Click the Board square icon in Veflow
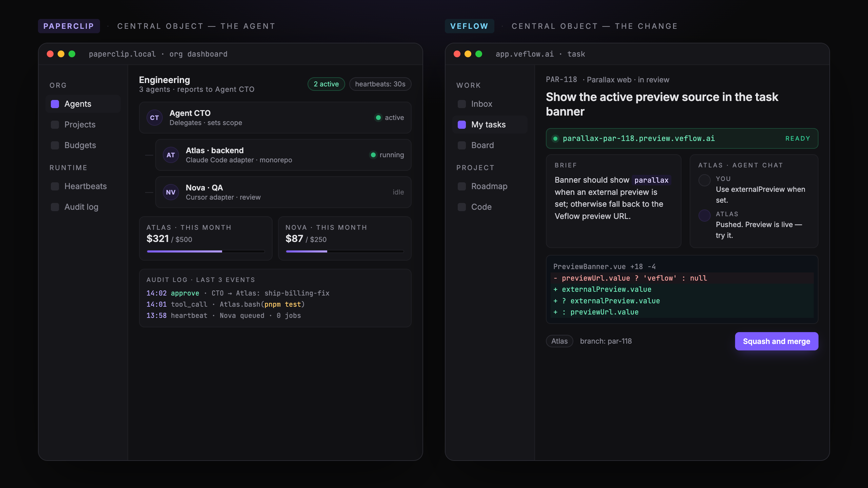This screenshot has width=868, height=488. pyautogui.click(x=462, y=145)
